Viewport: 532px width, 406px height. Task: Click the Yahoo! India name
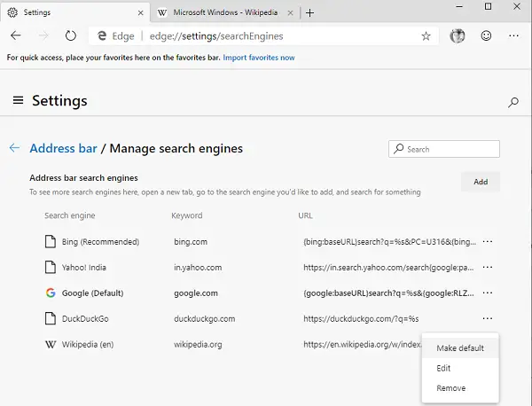pyautogui.click(x=84, y=268)
